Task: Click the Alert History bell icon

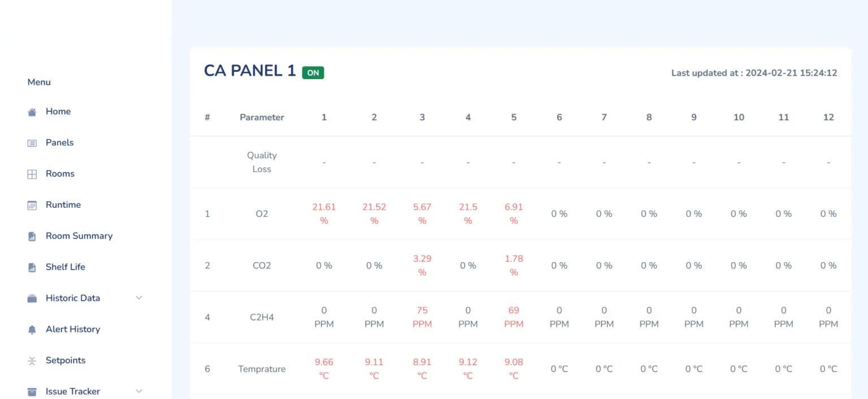Action: [32, 329]
